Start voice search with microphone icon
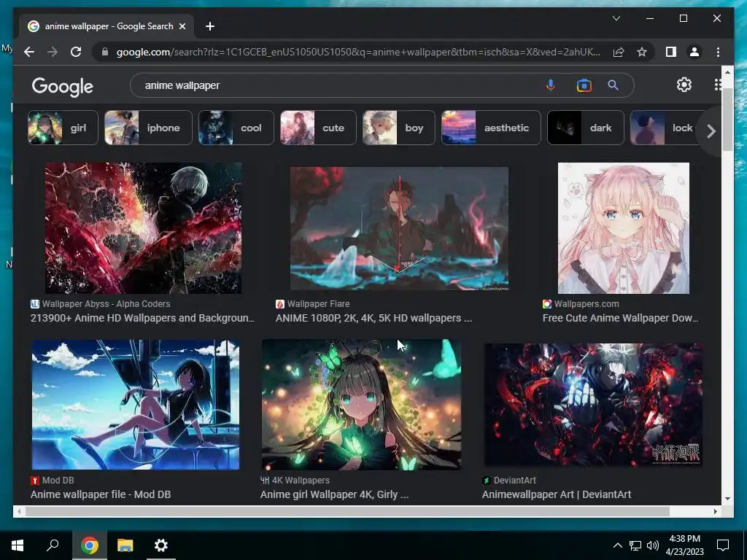 (x=550, y=85)
